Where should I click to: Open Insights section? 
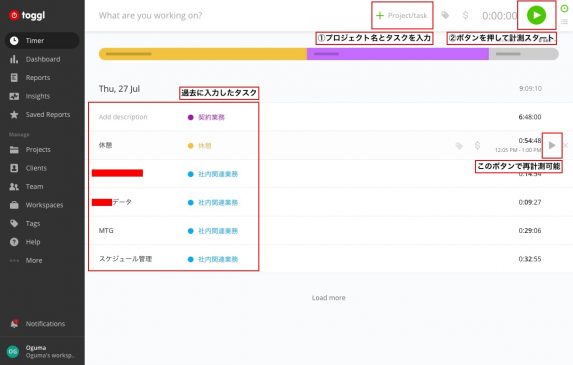[38, 96]
